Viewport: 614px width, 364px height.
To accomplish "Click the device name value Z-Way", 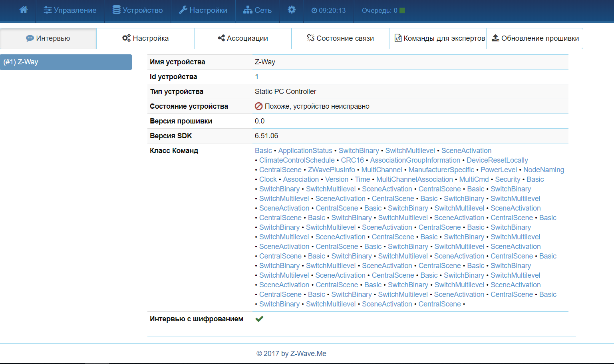I will [x=265, y=62].
